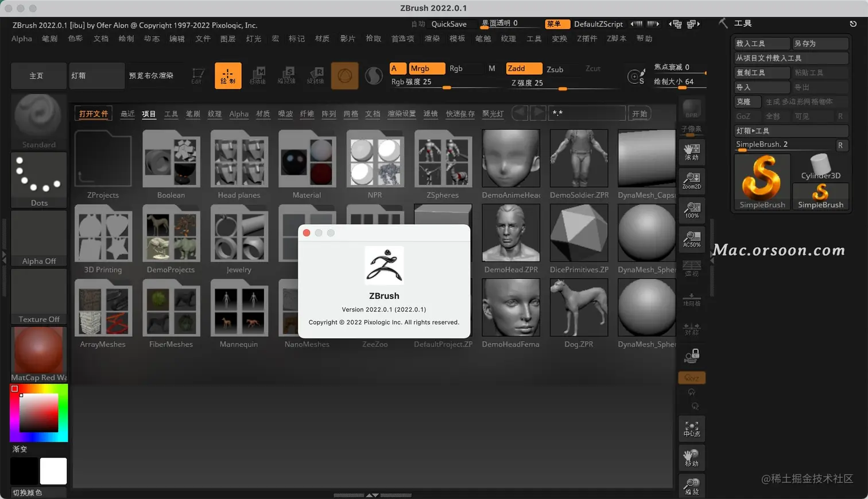Toggle the A channel button
The image size is (868, 499).
(x=397, y=68)
